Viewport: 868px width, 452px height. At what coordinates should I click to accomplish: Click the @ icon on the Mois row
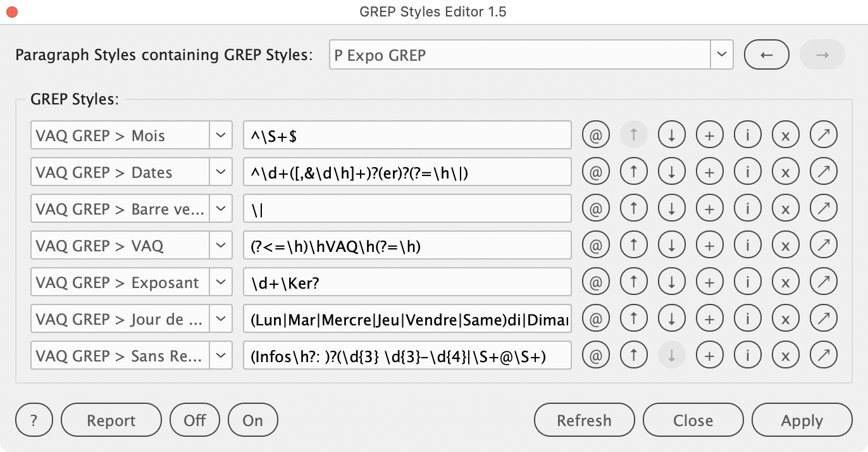(x=595, y=135)
